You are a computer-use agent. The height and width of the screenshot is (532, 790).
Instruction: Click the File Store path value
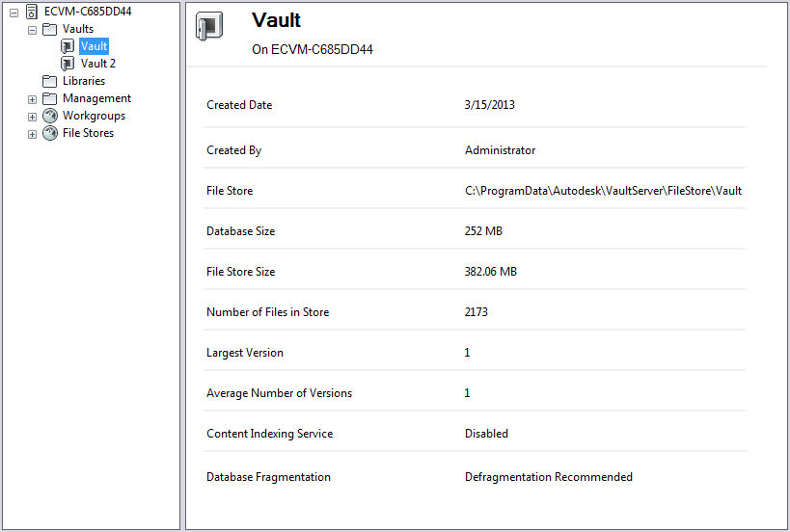tap(603, 191)
